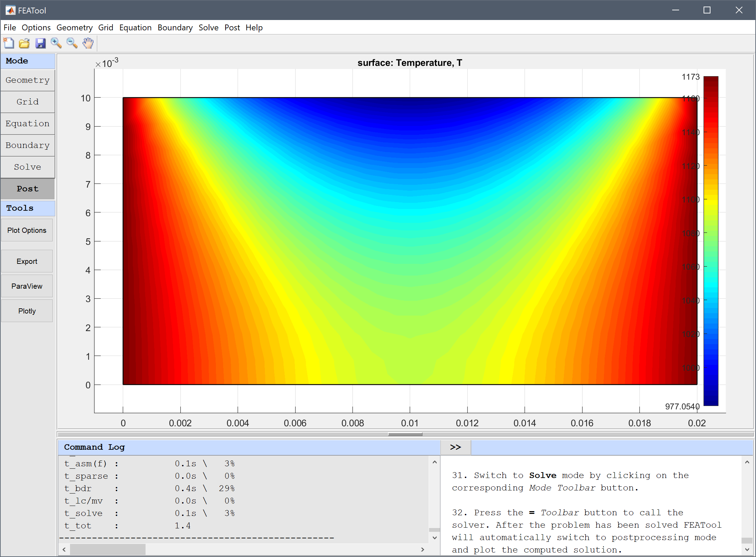The height and width of the screenshot is (557, 756).
Task: Select the Zoom in magnifier tool
Action: pyautogui.click(x=56, y=43)
